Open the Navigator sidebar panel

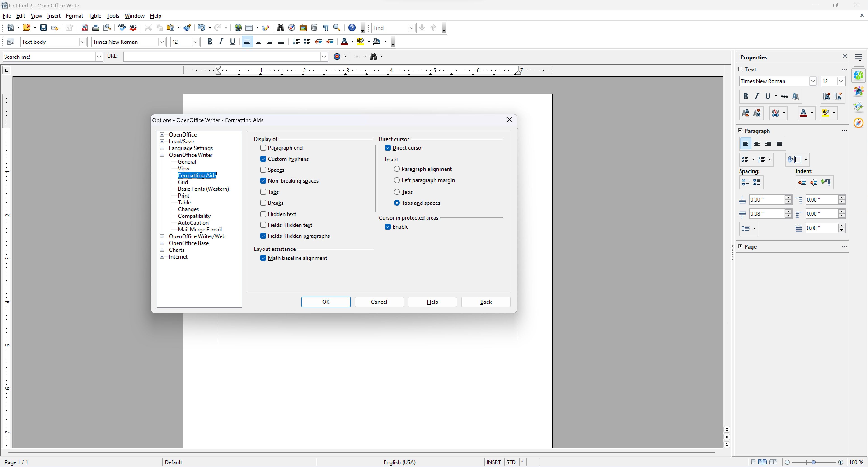click(x=858, y=123)
